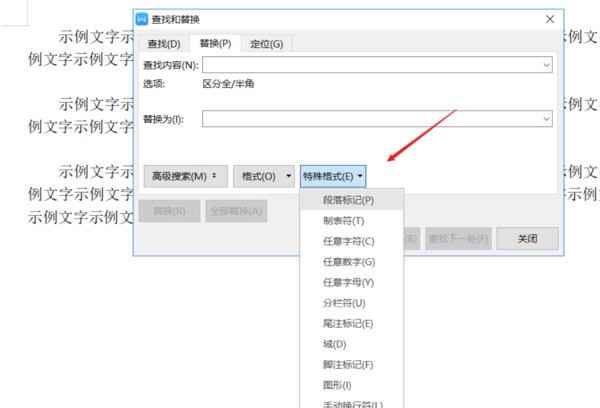Switch to the 查找(D) tab
Image resolution: width=600 pixels, height=408 pixels.
click(x=163, y=44)
